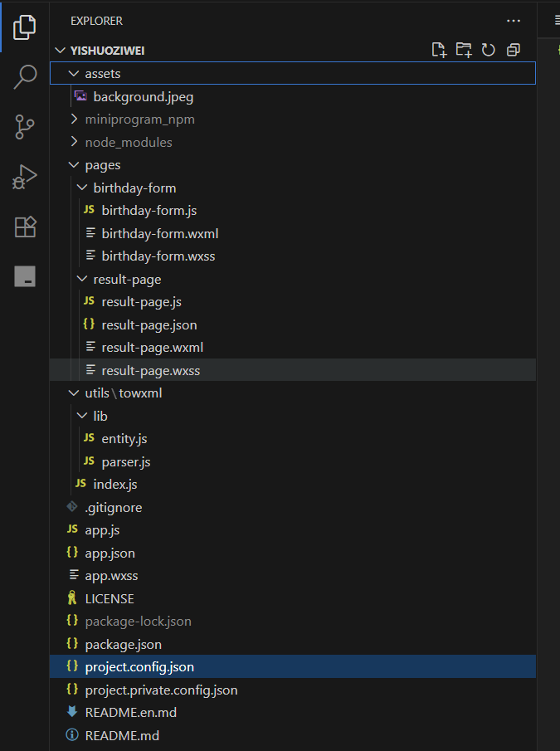Open the Explorer view in activity bar
560x751 pixels.
[x=25, y=29]
